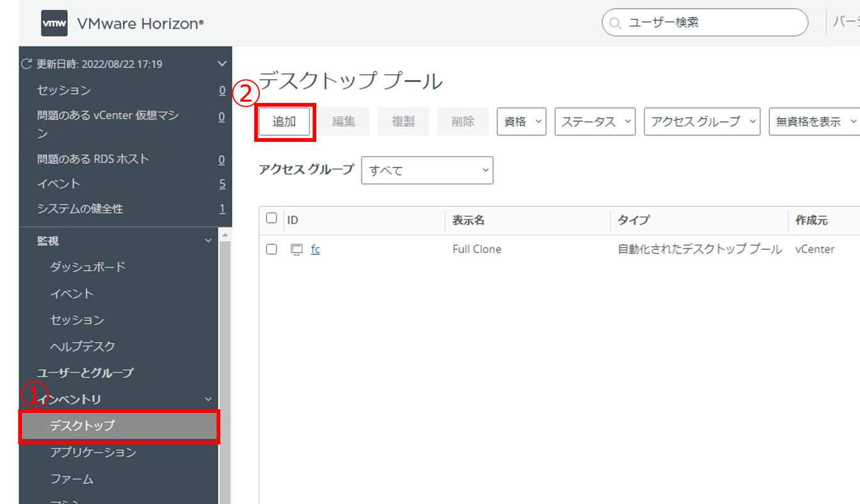Check the box for the fc row

[x=271, y=249]
